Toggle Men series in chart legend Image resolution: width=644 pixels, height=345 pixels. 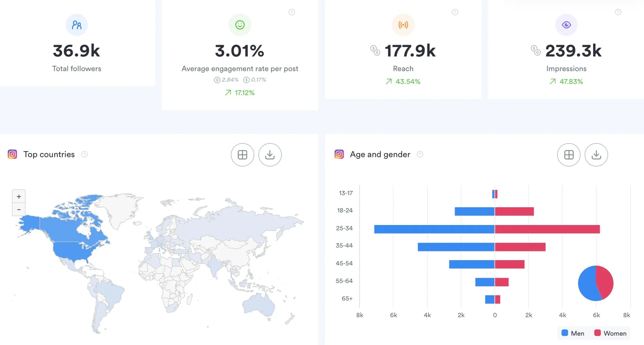click(x=573, y=333)
